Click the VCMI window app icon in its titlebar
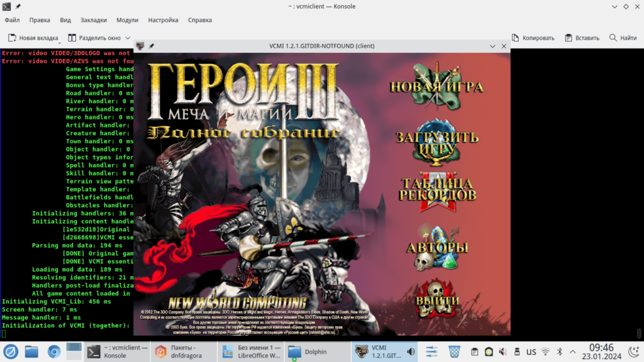 coord(140,46)
